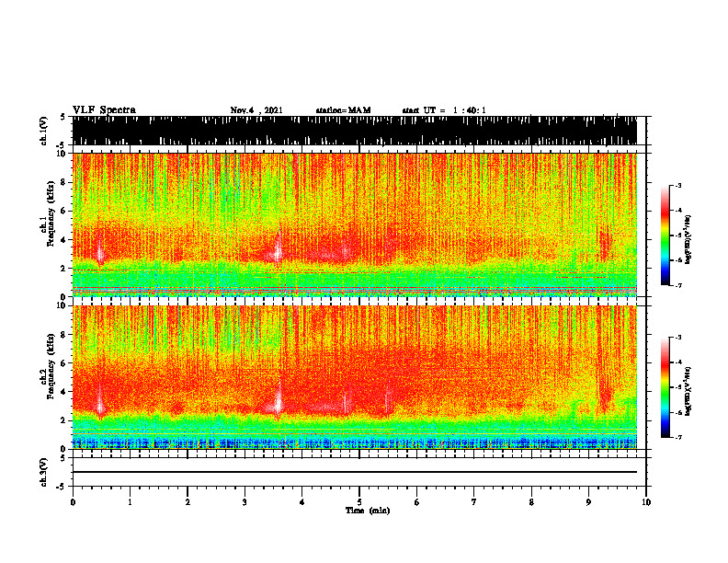Image resolution: width=728 pixels, height=563 pixels.
Task: Click the "10" kHz tick on ch.2 axis
Action: coord(63,305)
